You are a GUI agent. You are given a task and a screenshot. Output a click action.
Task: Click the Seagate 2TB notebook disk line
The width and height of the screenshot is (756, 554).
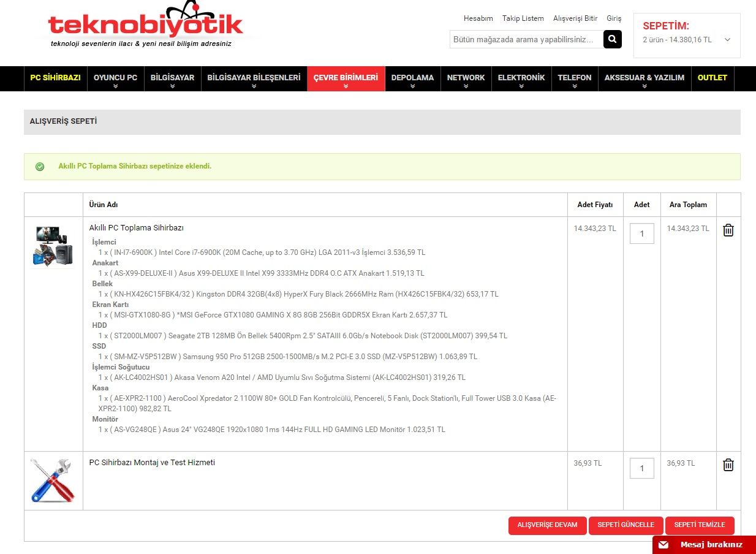click(303, 336)
